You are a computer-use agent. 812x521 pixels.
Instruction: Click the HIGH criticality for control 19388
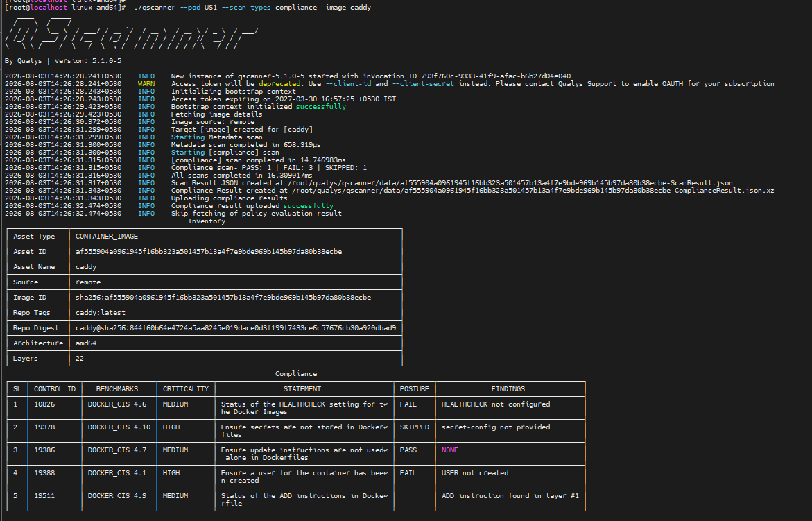(171, 473)
